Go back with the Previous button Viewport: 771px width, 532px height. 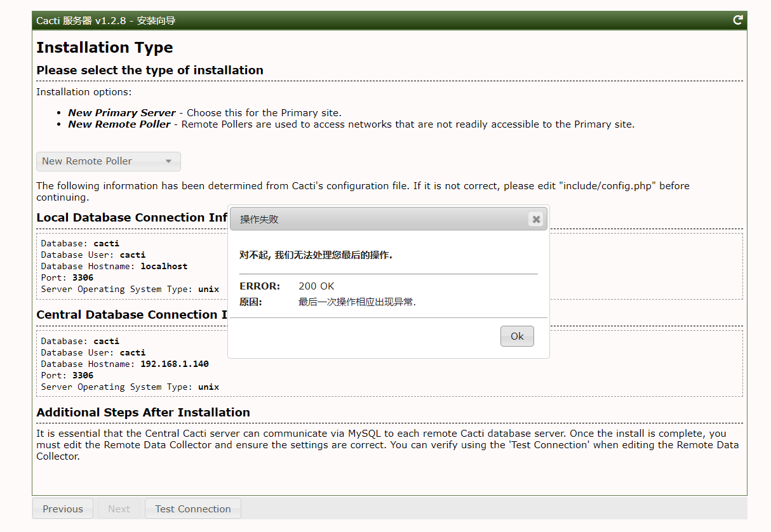click(63, 509)
